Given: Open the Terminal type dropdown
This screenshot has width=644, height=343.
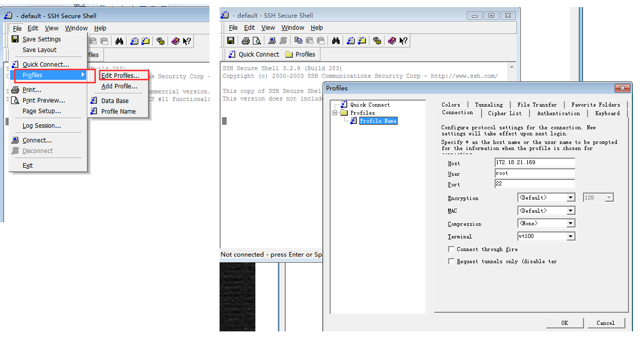Looking at the screenshot, I should [571, 236].
